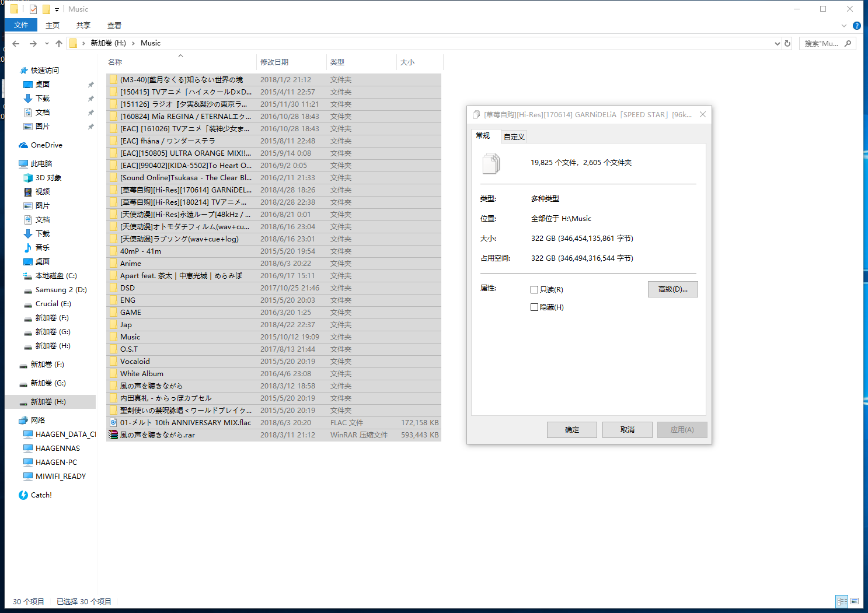Open the 共享 ribbon tab
The height and width of the screenshot is (613, 868).
pos(83,25)
